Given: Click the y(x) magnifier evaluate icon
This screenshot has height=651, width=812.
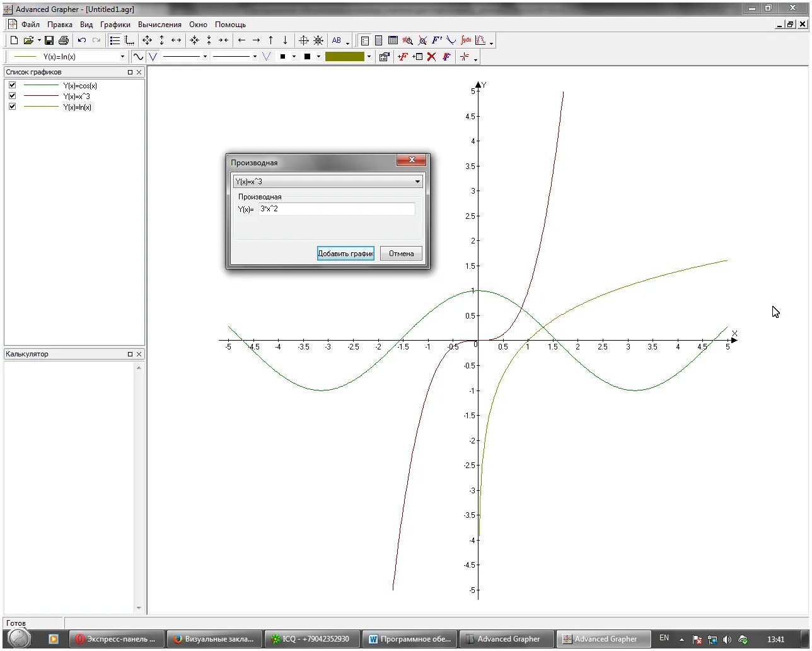Looking at the screenshot, I should coord(407,40).
